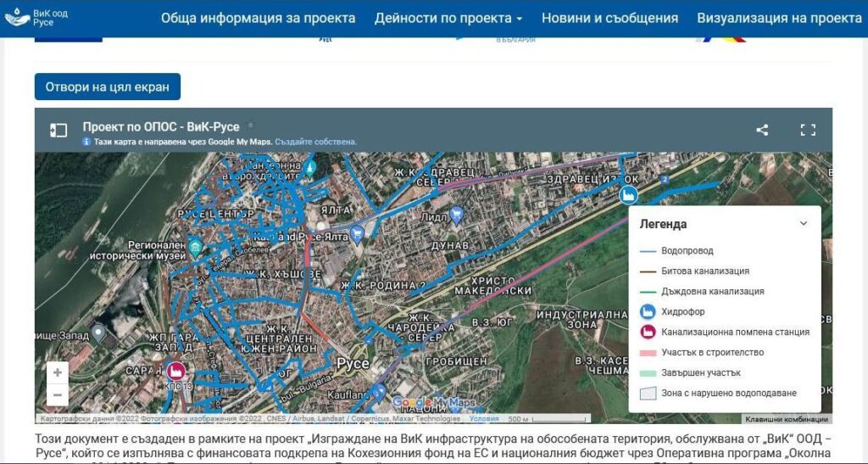Click the Kaufland marker near Русе label
This screenshot has width=868, height=464.
click(x=379, y=393)
